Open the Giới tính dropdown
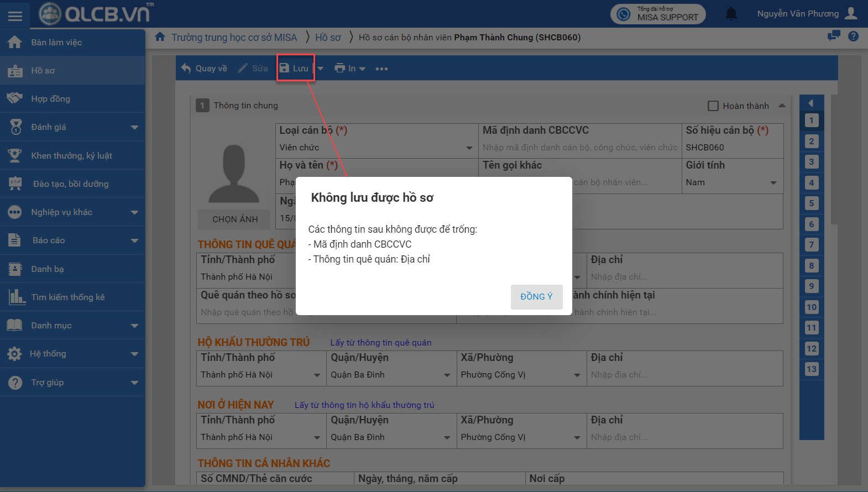 click(x=773, y=182)
